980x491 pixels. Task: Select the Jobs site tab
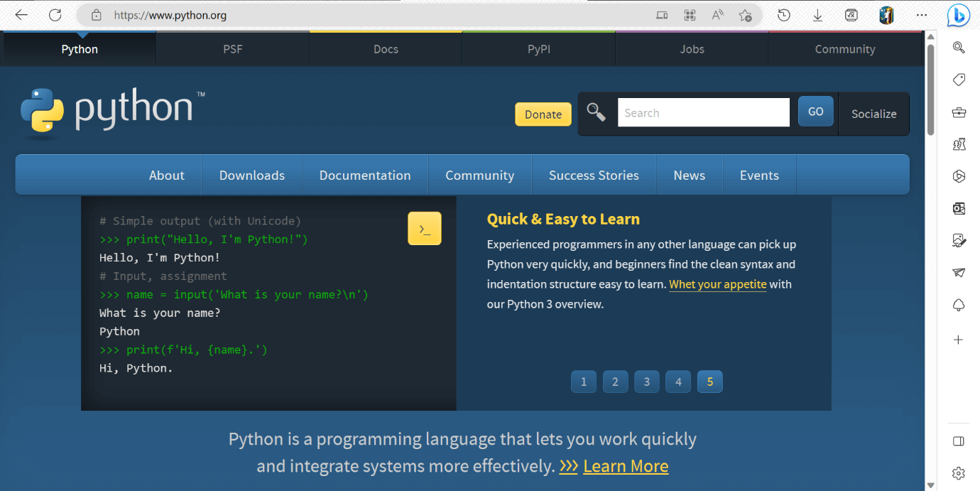(691, 49)
